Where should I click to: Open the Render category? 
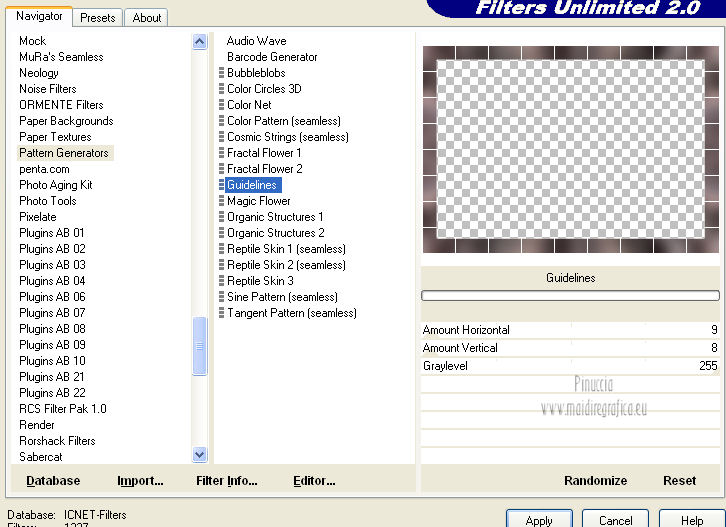(37, 425)
